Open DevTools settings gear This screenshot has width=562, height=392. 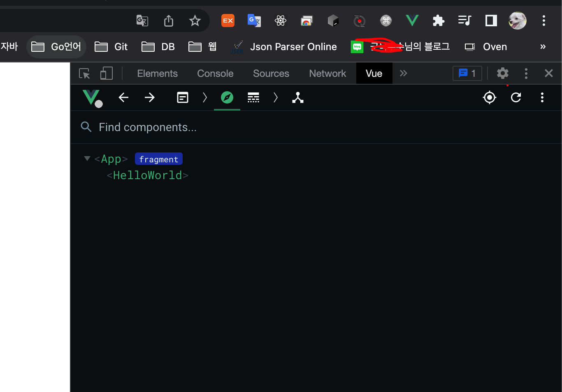tap(503, 74)
